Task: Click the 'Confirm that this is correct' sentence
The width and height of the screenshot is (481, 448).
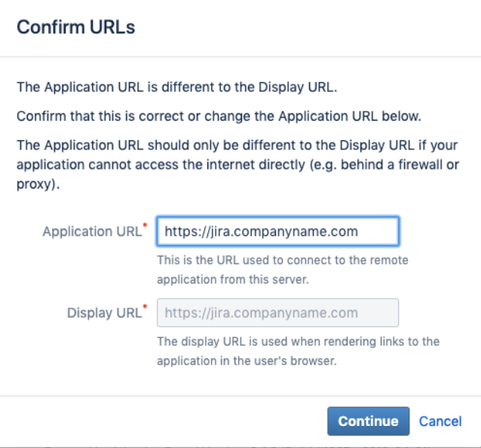Action: [x=219, y=116]
